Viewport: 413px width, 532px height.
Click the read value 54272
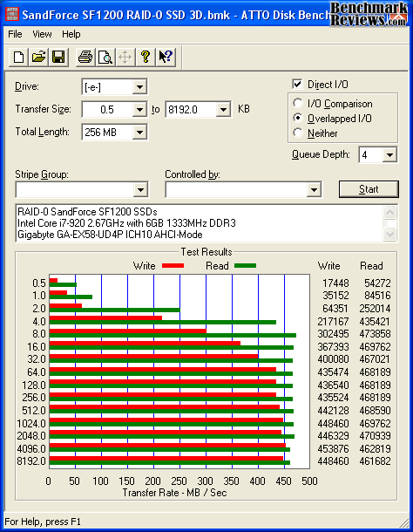click(377, 283)
